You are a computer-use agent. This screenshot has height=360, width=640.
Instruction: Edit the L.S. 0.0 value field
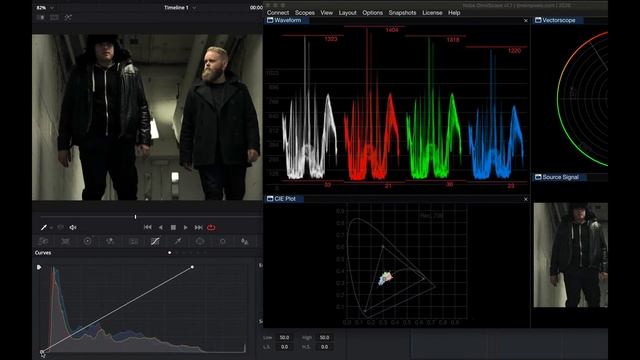coord(284,347)
